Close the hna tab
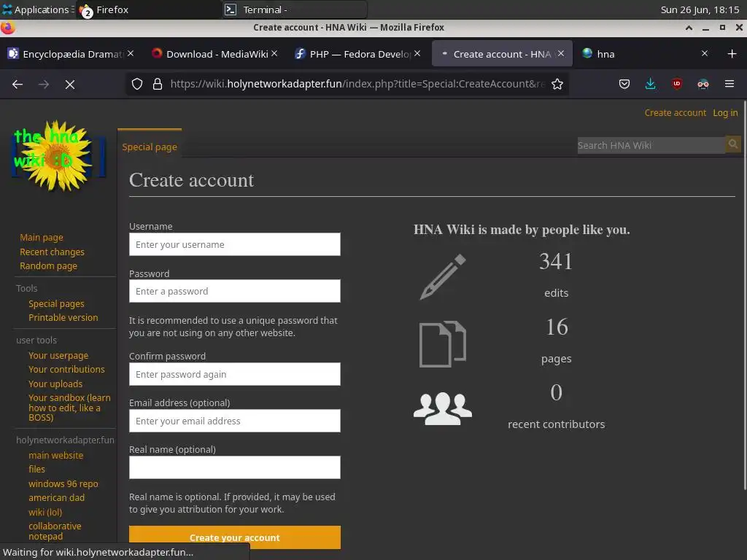The height and width of the screenshot is (560, 747). [705, 53]
